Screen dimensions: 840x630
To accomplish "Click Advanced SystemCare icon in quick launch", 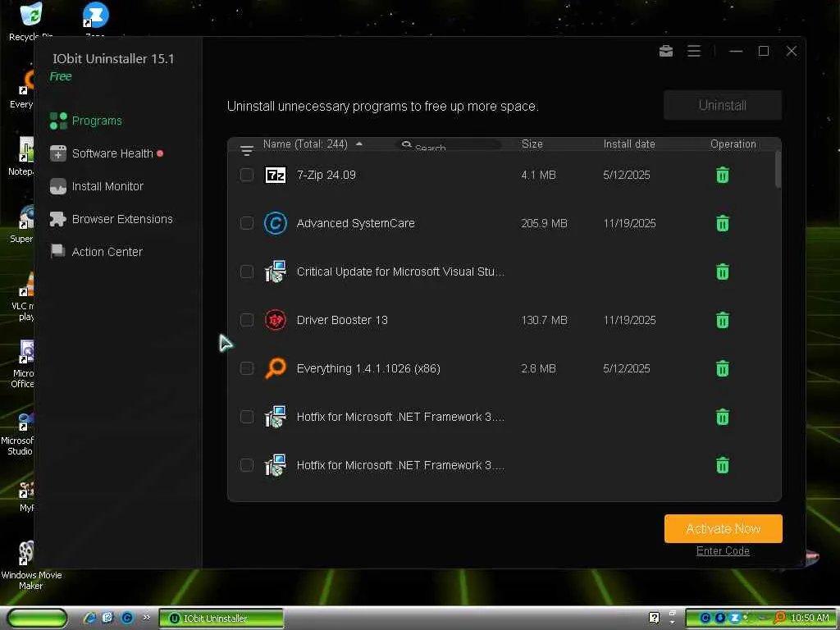I will pos(127,618).
